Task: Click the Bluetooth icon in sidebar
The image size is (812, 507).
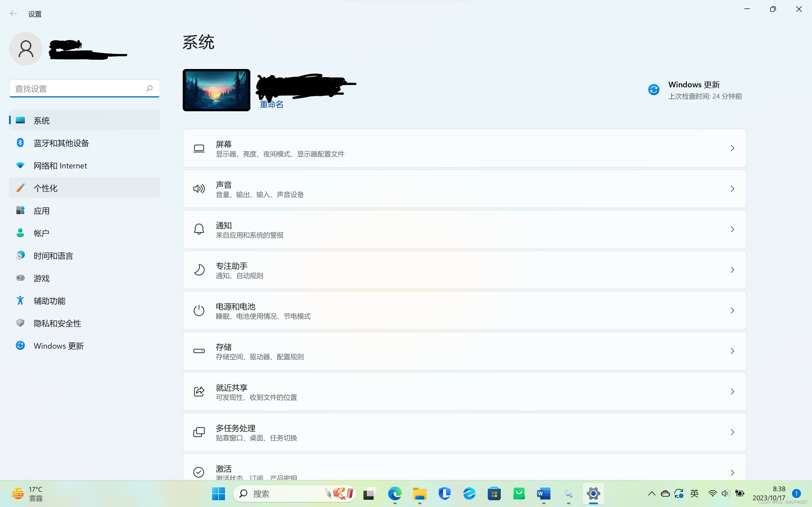Action: pyautogui.click(x=20, y=143)
